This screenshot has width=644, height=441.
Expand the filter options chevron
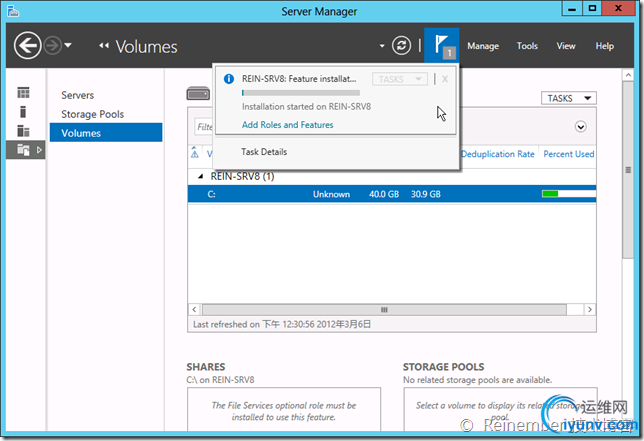click(580, 126)
